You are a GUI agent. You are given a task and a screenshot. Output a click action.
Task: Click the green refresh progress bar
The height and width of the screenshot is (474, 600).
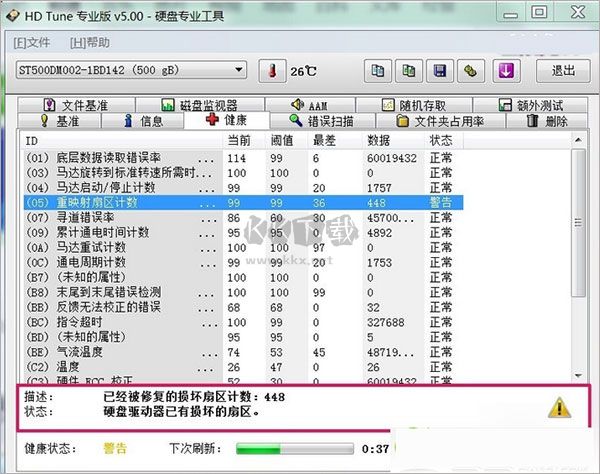click(295, 449)
